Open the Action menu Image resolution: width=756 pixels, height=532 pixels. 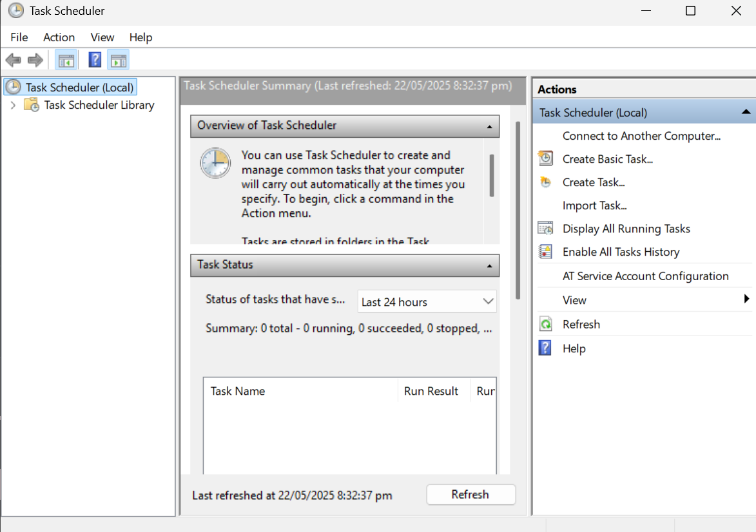tap(59, 37)
